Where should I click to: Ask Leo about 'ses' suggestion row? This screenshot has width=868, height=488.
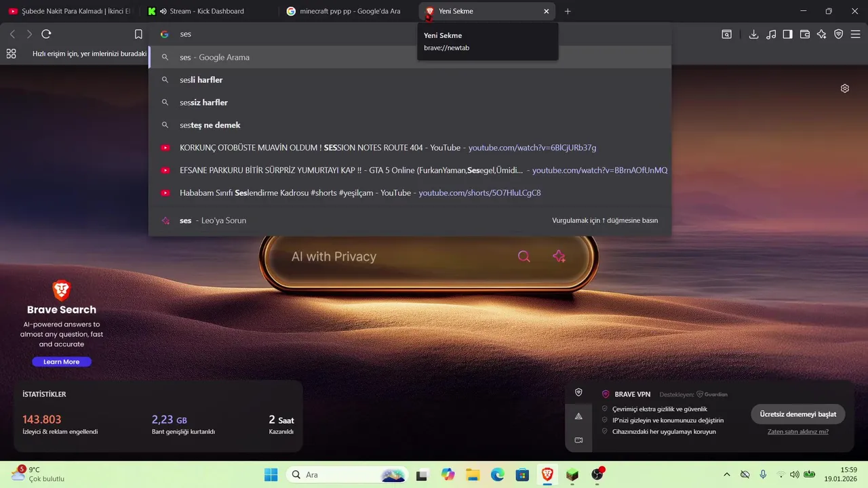pos(410,220)
